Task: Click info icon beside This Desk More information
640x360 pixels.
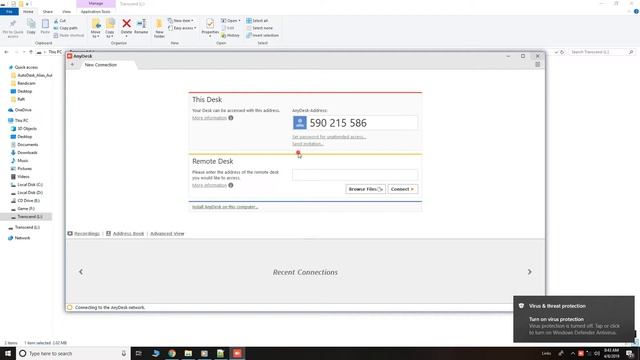Action: (231, 118)
